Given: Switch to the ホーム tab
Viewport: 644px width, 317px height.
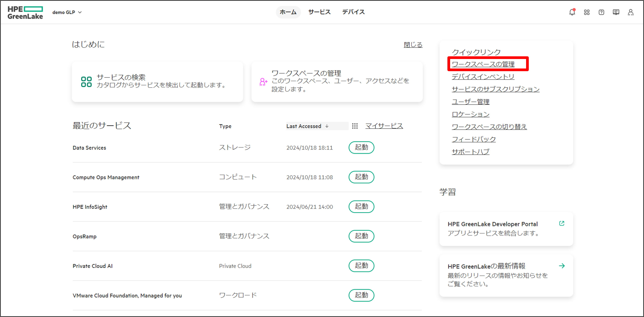Looking at the screenshot, I should [288, 12].
